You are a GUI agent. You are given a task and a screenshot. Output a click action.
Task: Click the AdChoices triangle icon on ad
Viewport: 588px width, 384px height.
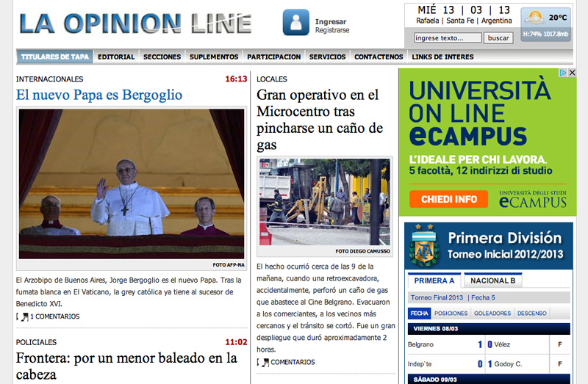click(x=563, y=73)
